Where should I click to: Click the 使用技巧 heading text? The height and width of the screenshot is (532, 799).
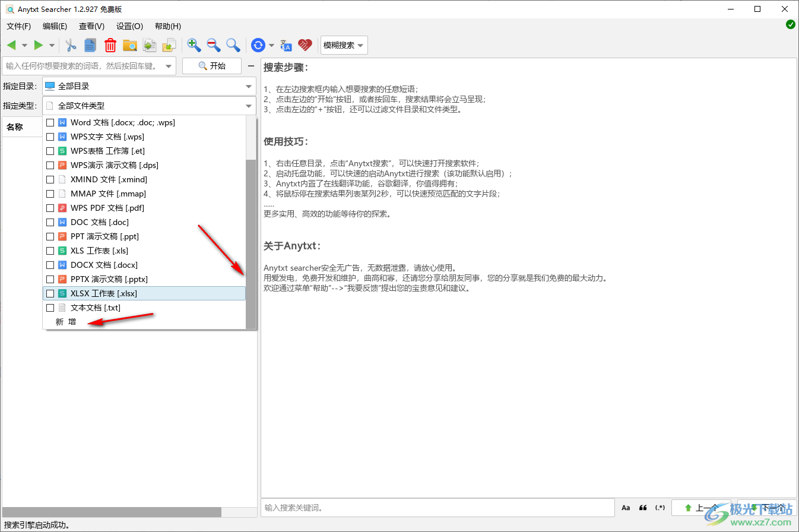pos(286,141)
